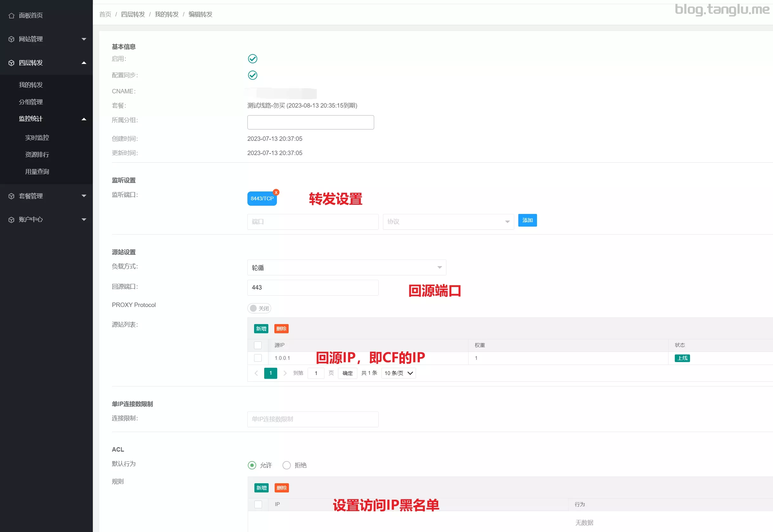Toggle the PROXY Protocol switch
This screenshot has height=532, width=773.
coord(259,308)
